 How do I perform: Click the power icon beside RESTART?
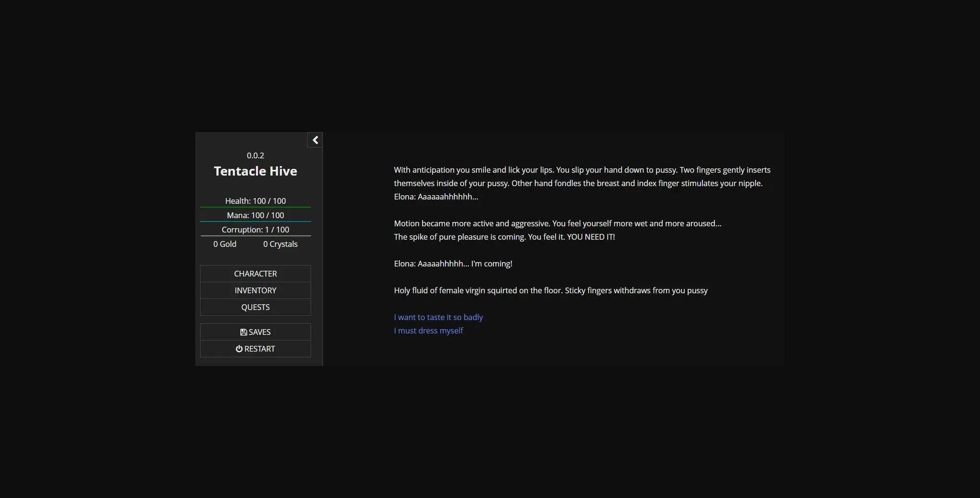click(x=239, y=349)
